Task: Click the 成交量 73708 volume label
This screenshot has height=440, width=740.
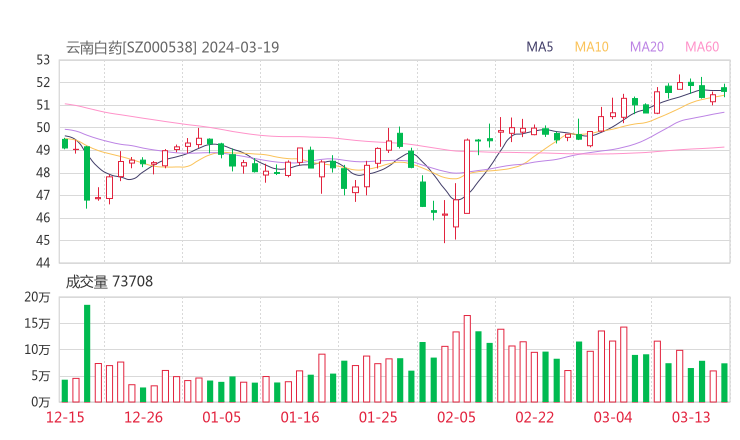Action: tap(109, 281)
